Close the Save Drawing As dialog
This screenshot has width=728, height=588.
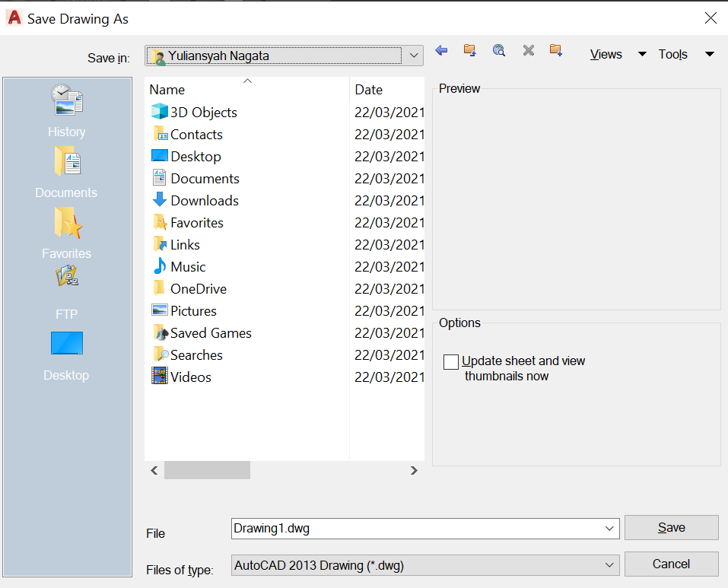[x=711, y=18]
